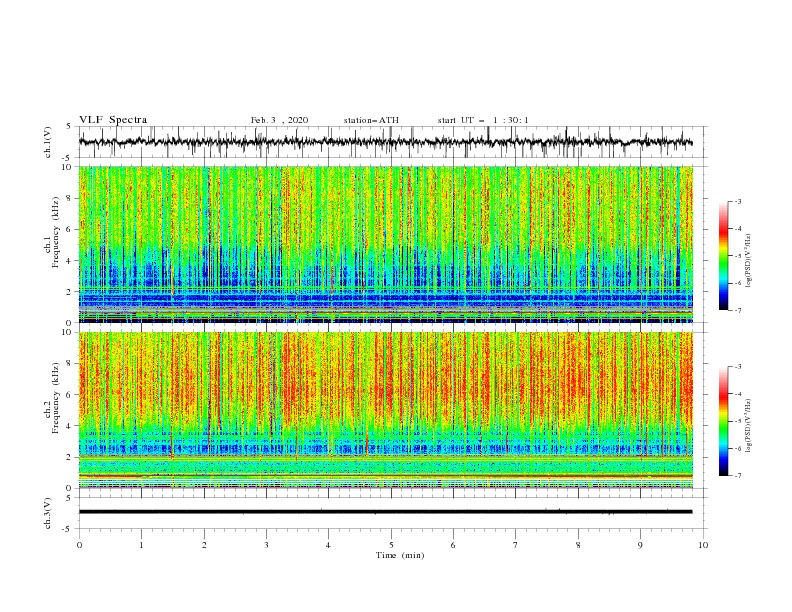Click time axis tick label "2"
Viewport: 792px width, 612px height.
(204, 545)
